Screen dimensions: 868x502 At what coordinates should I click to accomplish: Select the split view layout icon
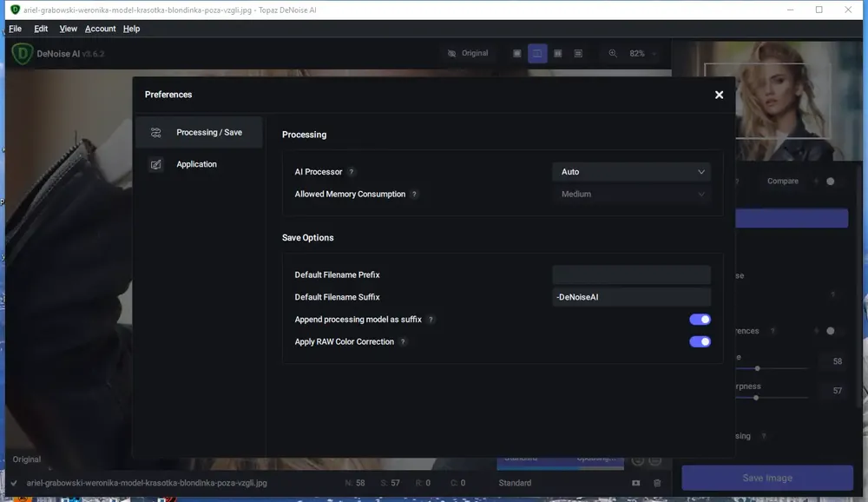click(537, 53)
